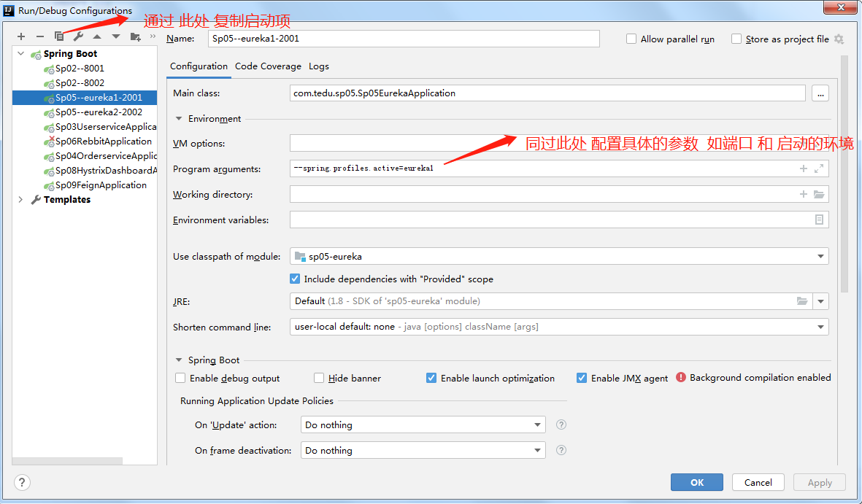Select Sp06RebbitApplication configuration
Viewport: 862px width, 504px height.
[x=97, y=141]
